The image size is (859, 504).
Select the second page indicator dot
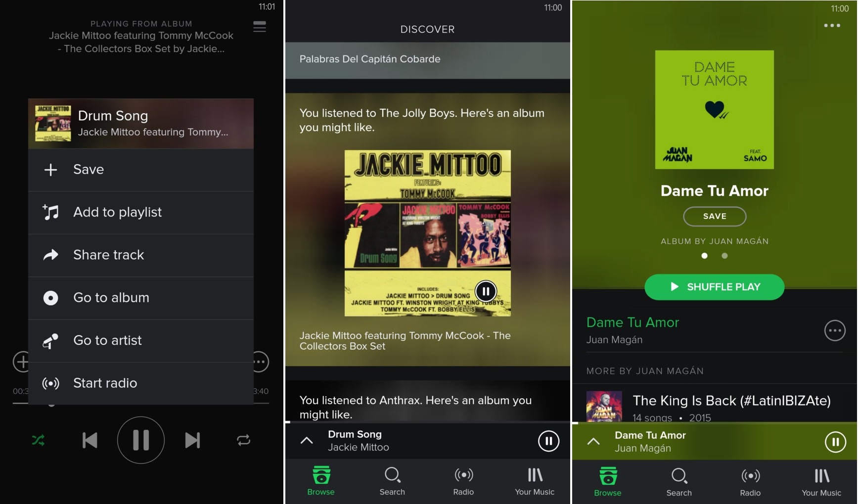pos(724,256)
